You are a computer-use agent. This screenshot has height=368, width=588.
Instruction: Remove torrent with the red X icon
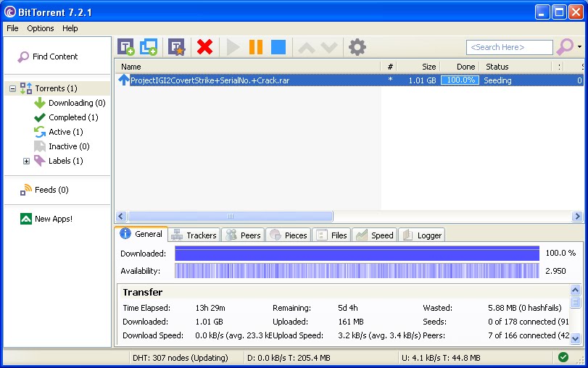point(204,47)
